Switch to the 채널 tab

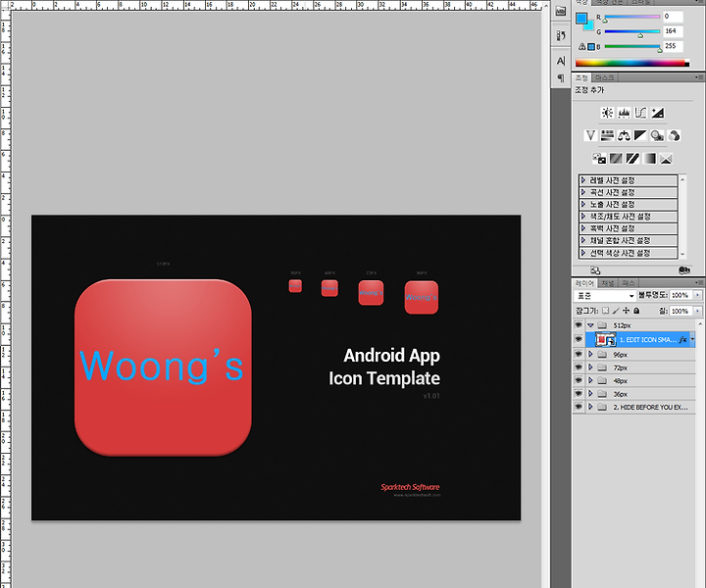coord(608,283)
